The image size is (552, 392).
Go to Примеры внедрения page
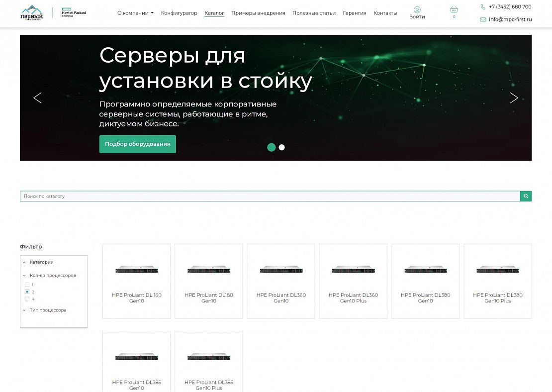(x=258, y=13)
